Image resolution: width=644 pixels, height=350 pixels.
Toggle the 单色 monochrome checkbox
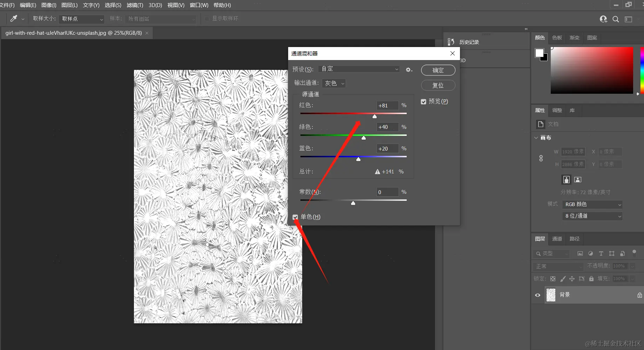point(295,217)
